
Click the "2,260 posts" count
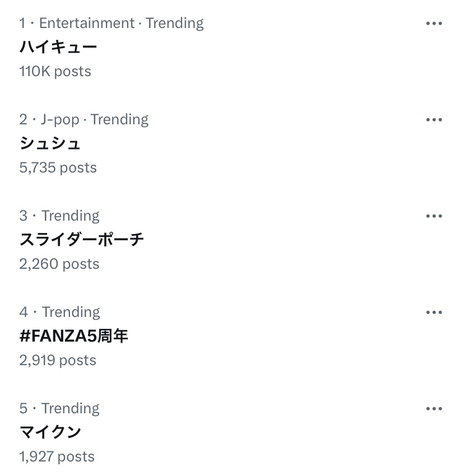pos(59,264)
